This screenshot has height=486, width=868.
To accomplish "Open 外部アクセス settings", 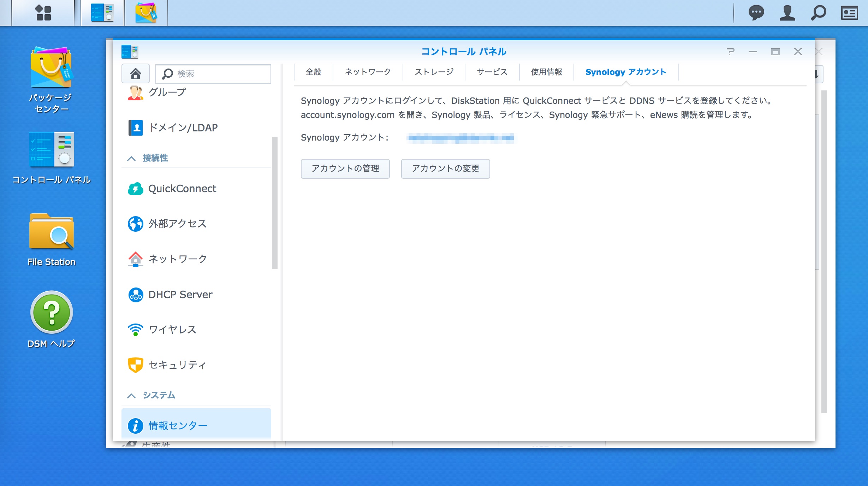I will coord(196,224).
